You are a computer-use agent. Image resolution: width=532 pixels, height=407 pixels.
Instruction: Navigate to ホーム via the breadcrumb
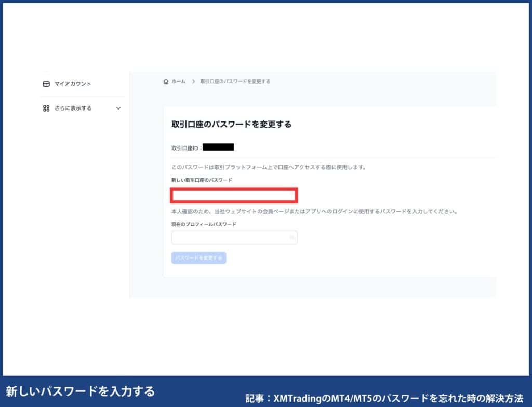tap(178, 81)
